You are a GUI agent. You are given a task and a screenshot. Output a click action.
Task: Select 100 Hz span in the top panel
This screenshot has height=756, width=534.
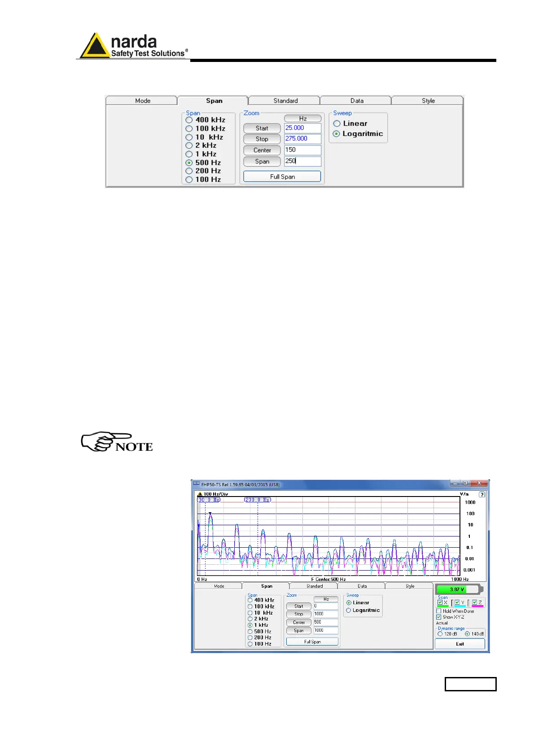coord(203,180)
